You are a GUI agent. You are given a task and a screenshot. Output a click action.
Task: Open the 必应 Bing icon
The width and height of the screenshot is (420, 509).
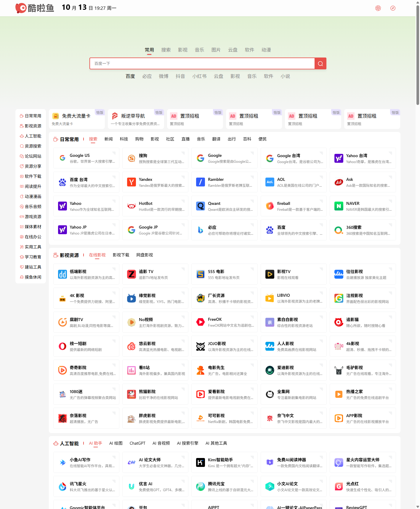point(201,230)
